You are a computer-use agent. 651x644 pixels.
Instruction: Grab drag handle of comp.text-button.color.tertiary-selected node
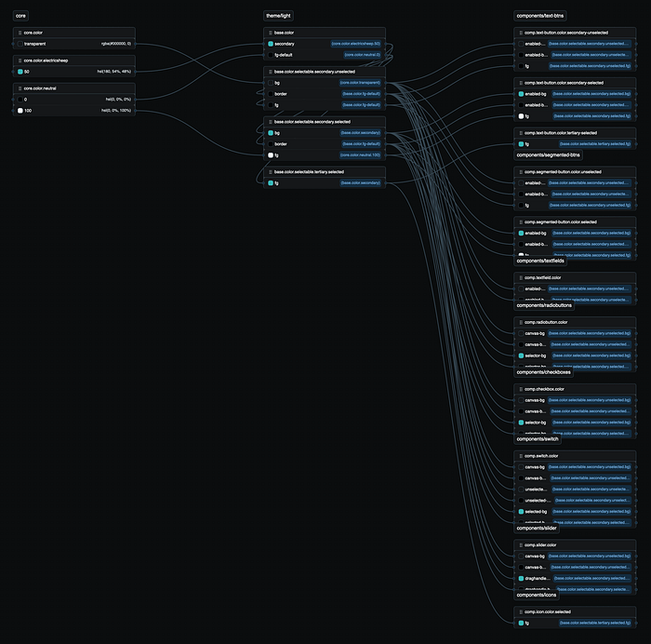point(520,133)
